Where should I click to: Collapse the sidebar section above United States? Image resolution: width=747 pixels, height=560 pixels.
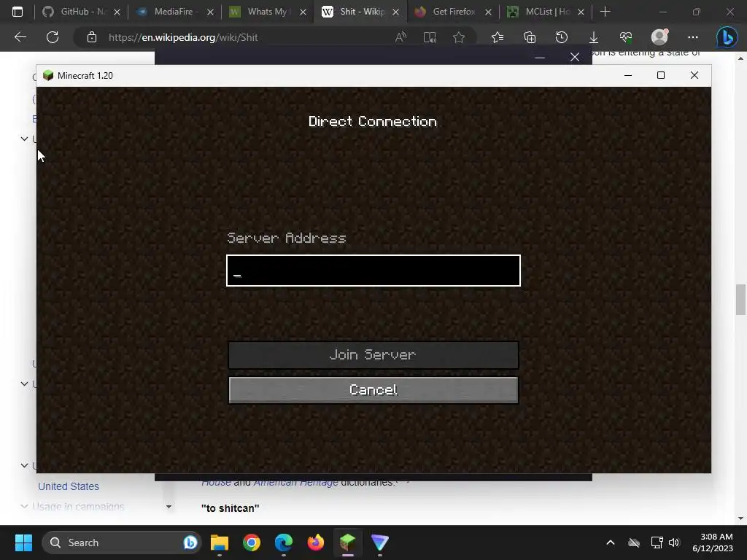(24, 465)
